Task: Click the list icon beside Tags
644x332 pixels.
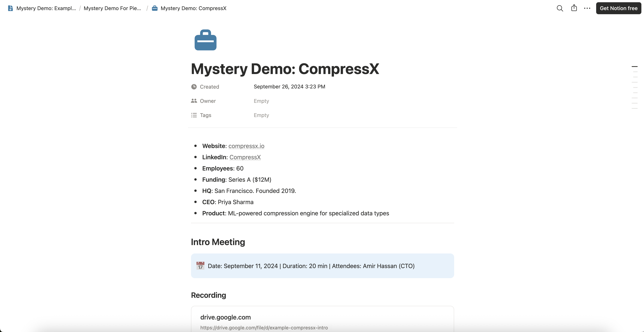Action: point(194,115)
